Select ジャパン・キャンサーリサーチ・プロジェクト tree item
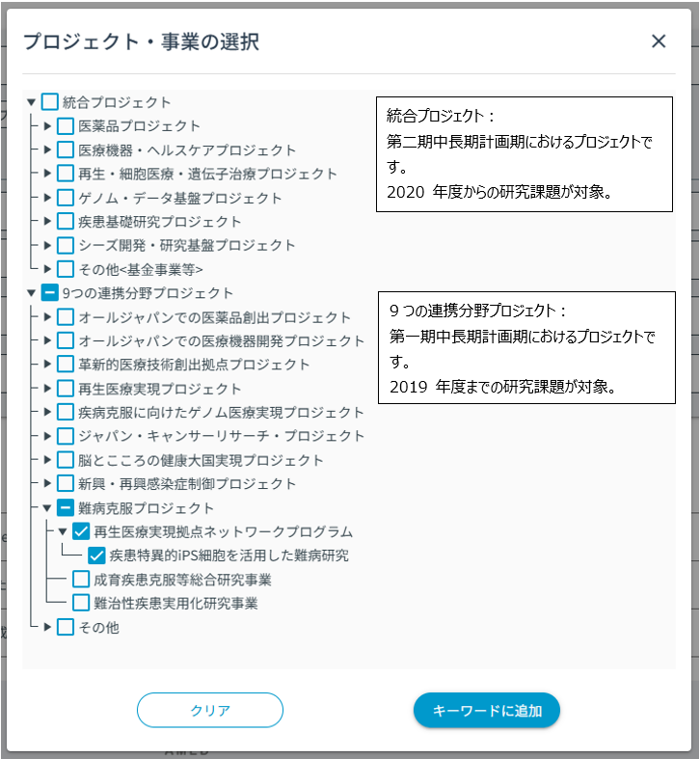 pyautogui.click(x=222, y=436)
